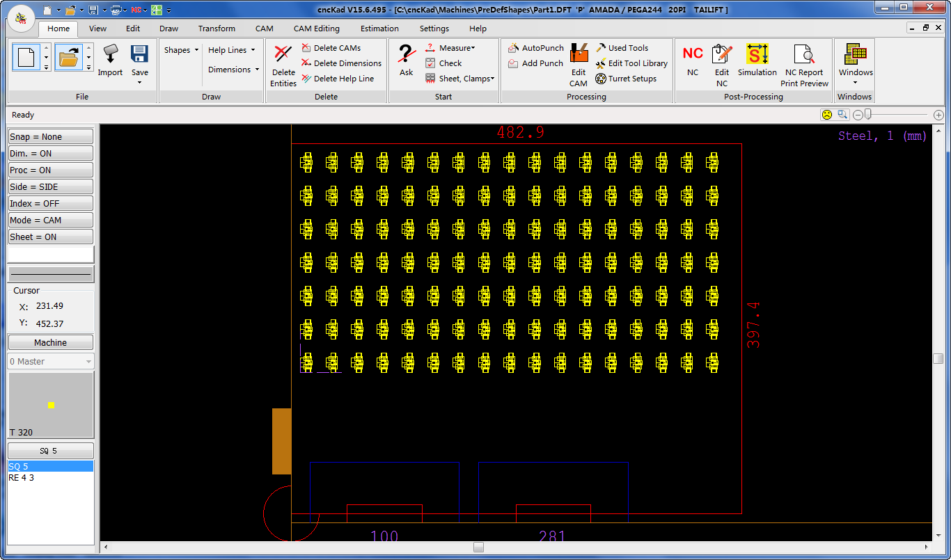Open the cncKad application menu button
This screenshot has height=560, width=951.
coord(21,18)
